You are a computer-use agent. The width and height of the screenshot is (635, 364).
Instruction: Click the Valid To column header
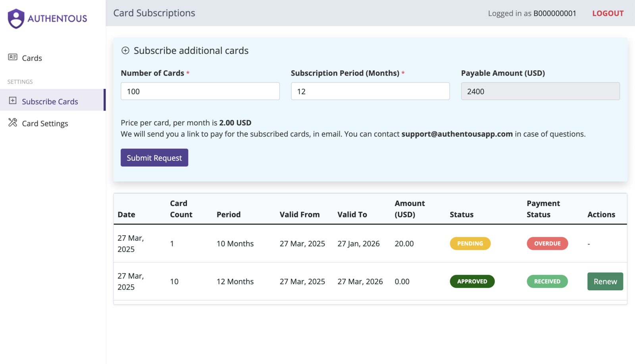point(352,215)
